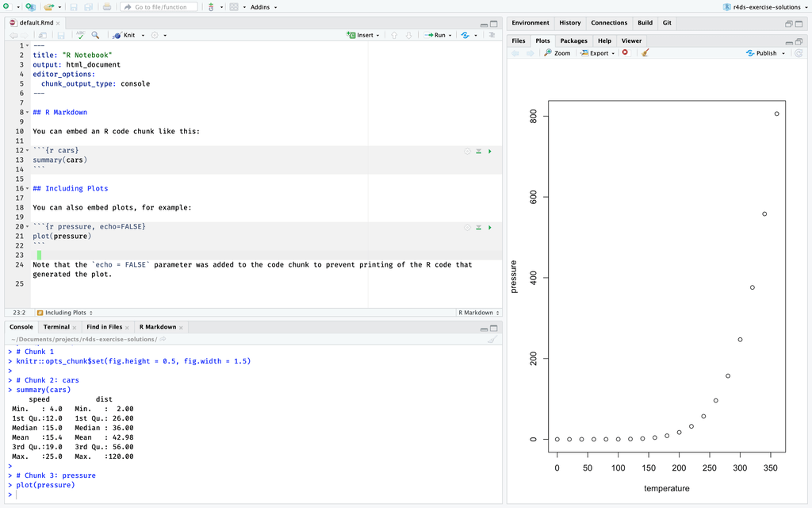Run the cars chunk with green play icon

point(490,152)
